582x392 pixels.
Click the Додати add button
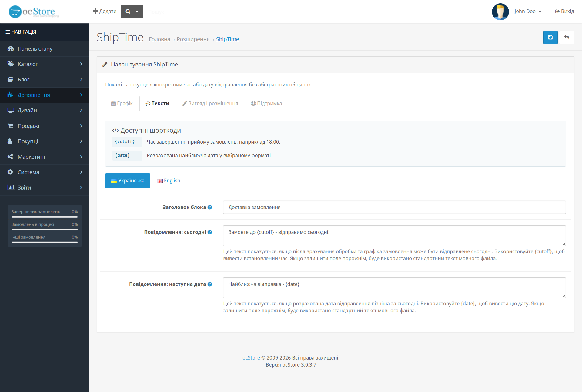[105, 12]
